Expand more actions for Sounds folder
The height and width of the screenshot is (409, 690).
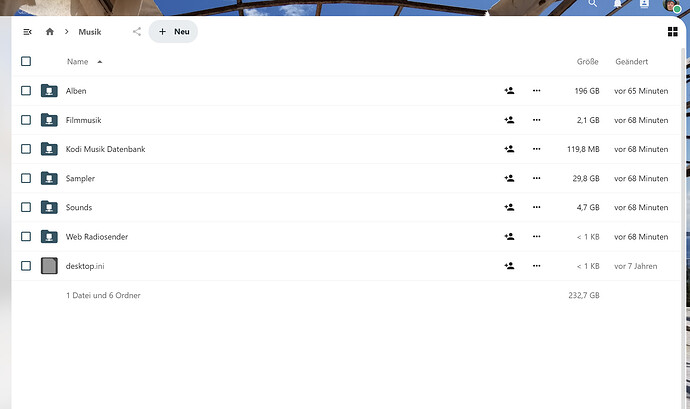[x=536, y=207]
